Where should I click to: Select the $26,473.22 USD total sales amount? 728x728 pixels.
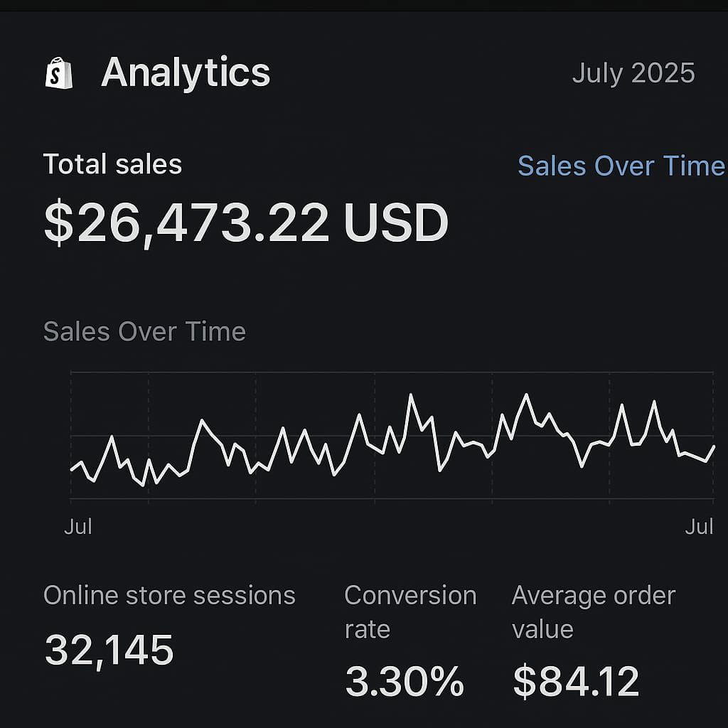(x=245, y=223)
